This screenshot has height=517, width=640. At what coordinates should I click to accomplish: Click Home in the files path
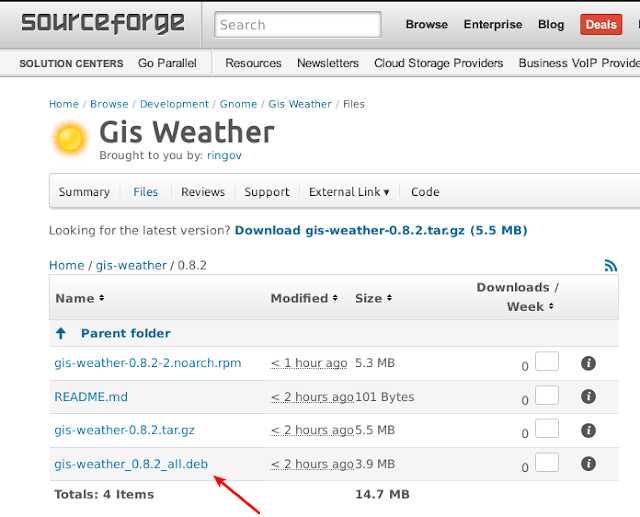click(67, 266)
